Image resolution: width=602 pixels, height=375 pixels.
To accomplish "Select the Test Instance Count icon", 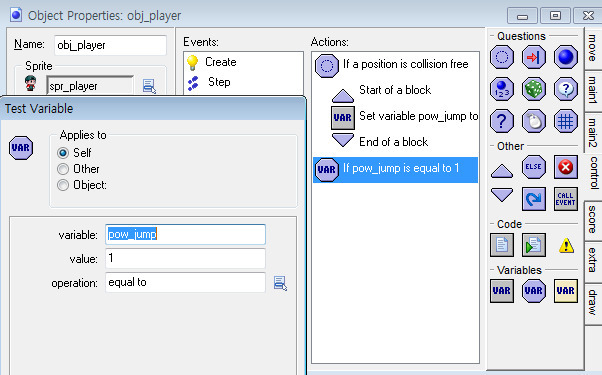I will tap(501, 89).
